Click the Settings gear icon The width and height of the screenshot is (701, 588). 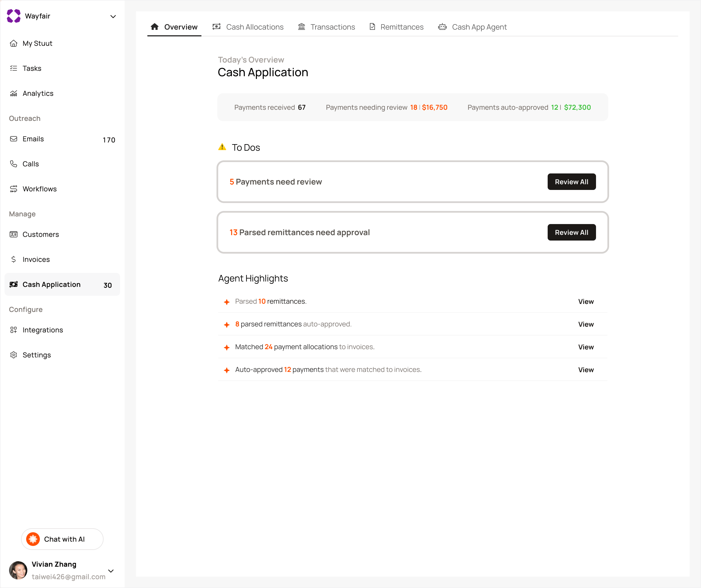(14, 355)
